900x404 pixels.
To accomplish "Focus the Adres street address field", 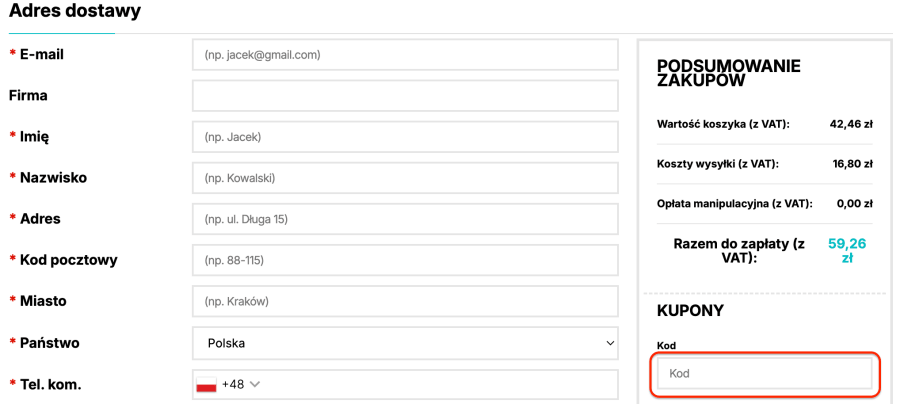I will point(405,219).
